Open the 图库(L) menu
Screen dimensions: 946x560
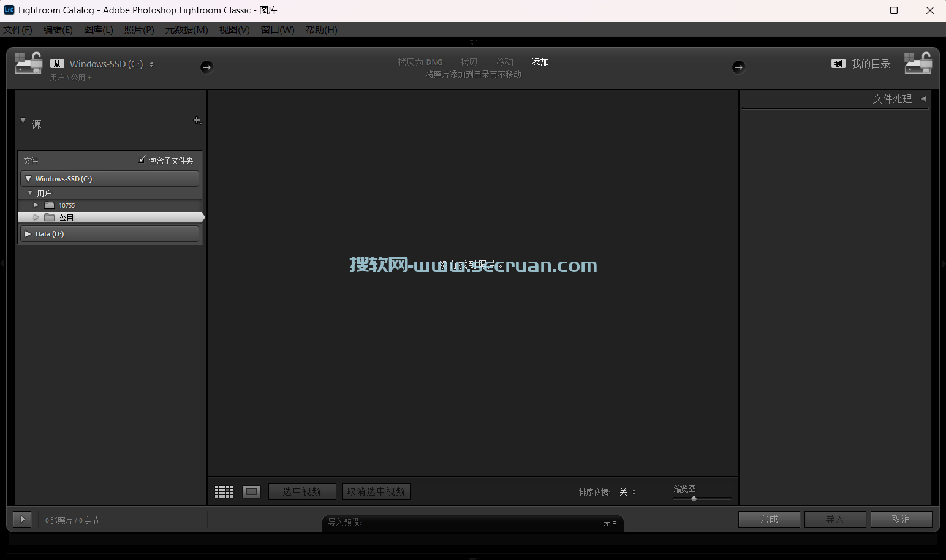98,29
